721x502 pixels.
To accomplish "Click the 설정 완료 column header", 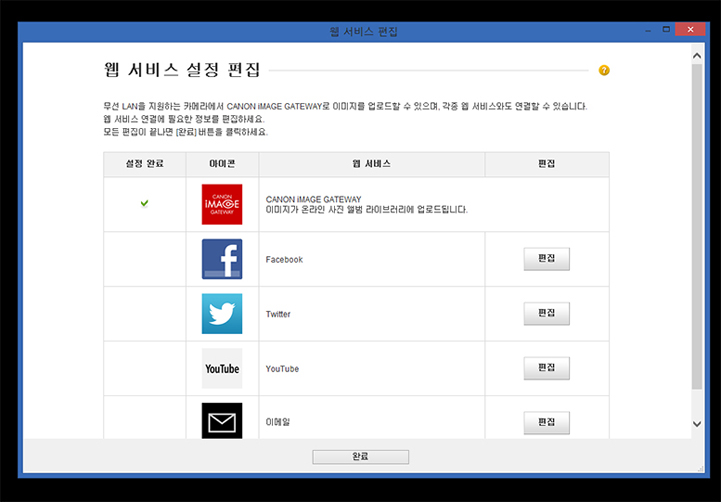I will [x=144, y=164].
